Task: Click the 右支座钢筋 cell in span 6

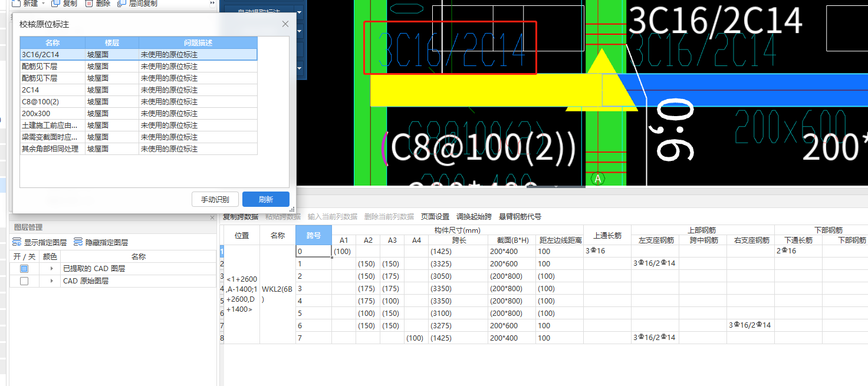Action: [x=751, y=325]
